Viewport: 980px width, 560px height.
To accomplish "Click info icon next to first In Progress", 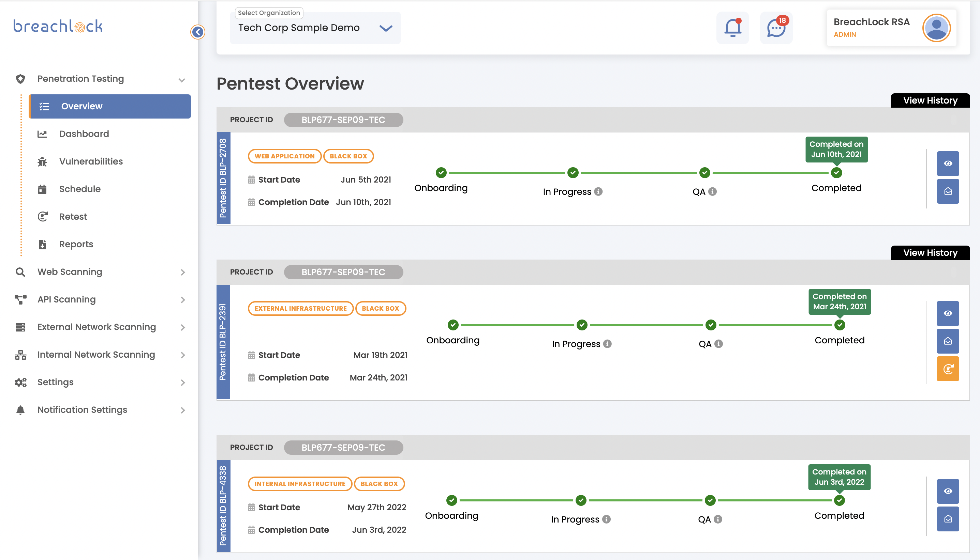I will [598, 191].
